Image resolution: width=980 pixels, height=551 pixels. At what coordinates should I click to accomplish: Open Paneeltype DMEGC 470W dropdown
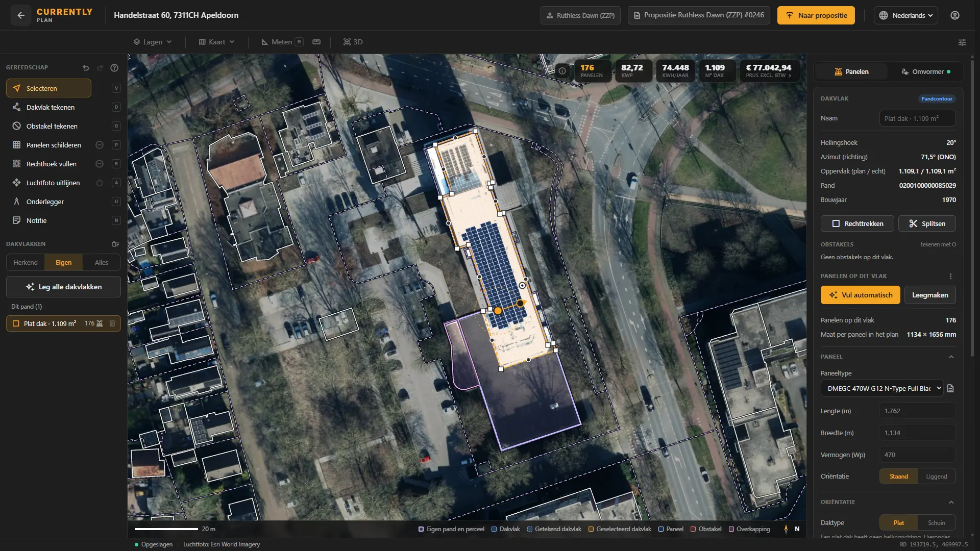point(882,388)
